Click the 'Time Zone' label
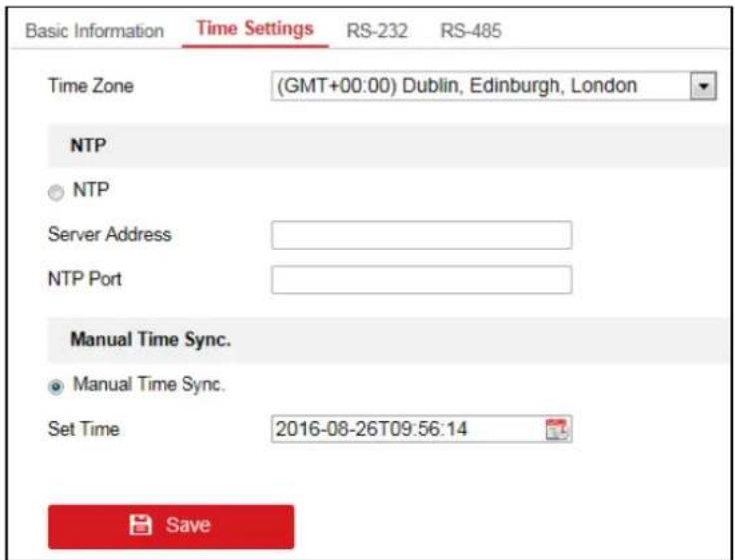 pyautogui.click(x=91, y=86)
